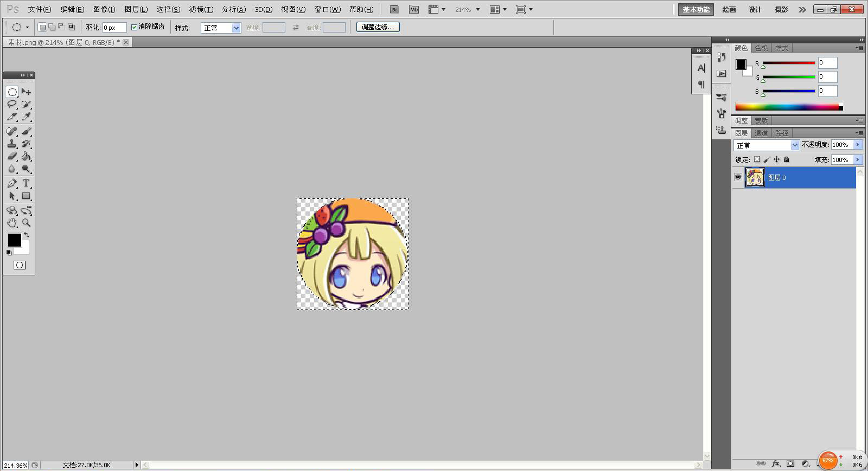Select the Pen tool
Viewport: 868px width, 471px height.
coord(12,183)
